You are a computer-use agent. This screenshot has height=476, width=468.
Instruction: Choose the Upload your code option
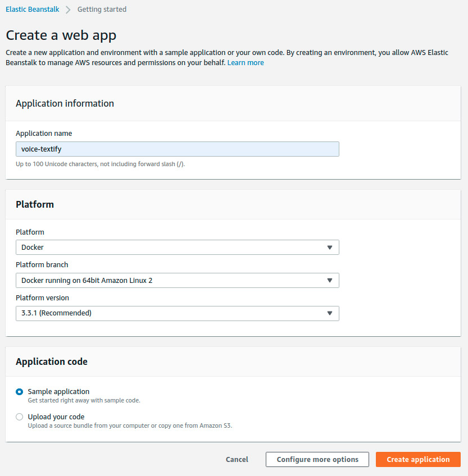20,417
